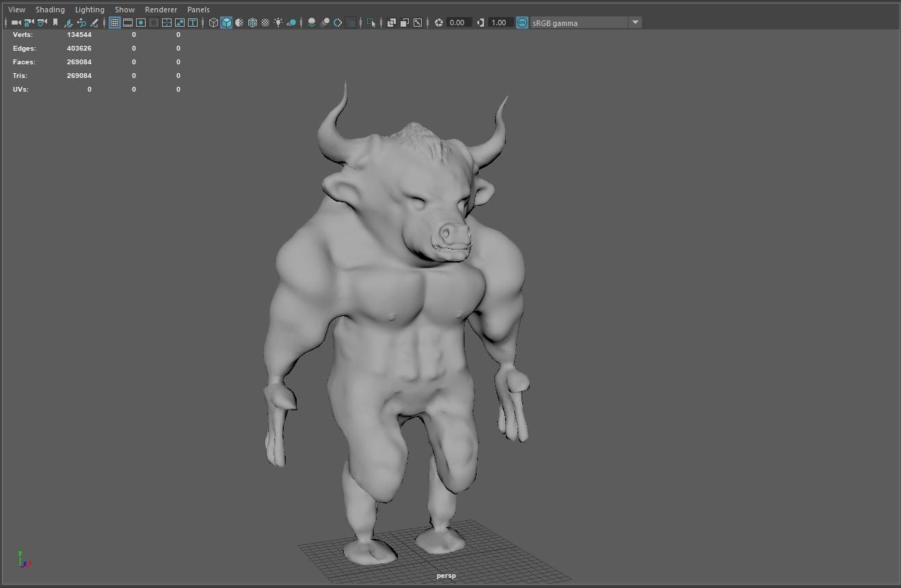Image resolution: width=901 pixels, height=588 pixels.
Task: Click the Exposure value field showing 0.00
Action: [x=457, y=23]
